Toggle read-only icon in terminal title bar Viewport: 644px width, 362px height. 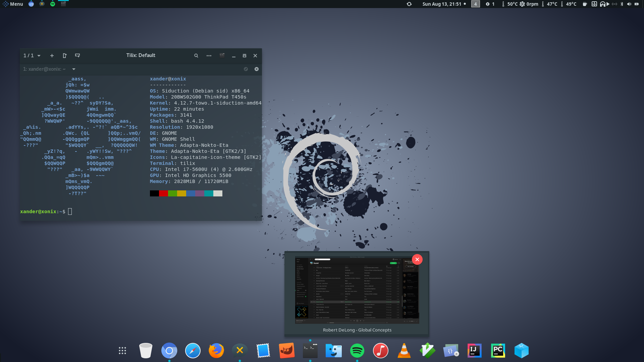pyautogui.click(x=246, y=69)
